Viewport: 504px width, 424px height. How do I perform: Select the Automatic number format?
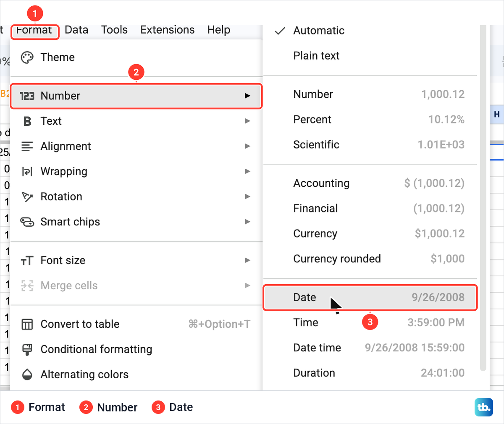370,31
